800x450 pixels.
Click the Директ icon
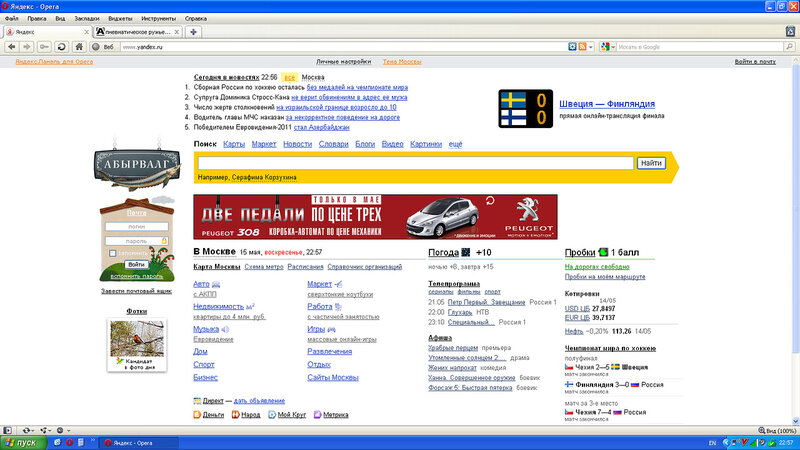(x=197, y=401)
